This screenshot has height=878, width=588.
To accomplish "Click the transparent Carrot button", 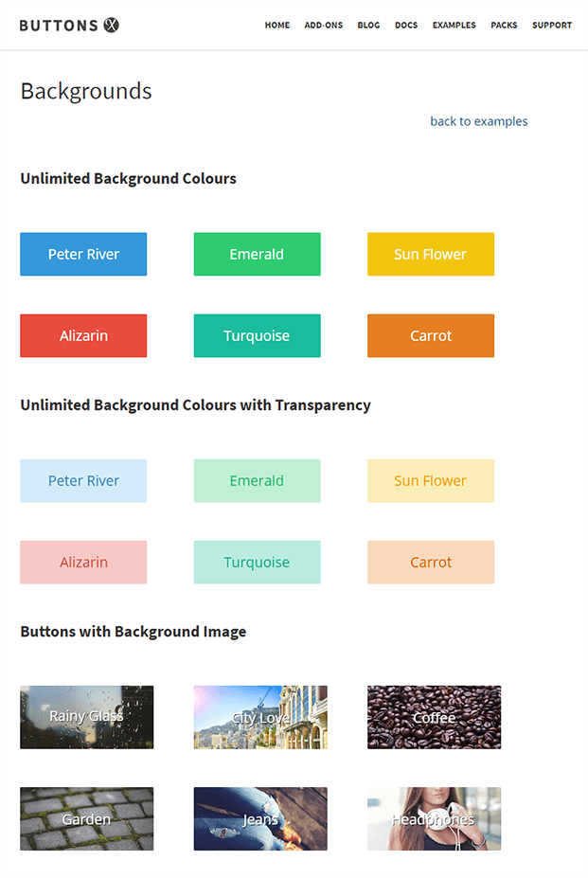I will pyautogui.click(x=431, y=562).
